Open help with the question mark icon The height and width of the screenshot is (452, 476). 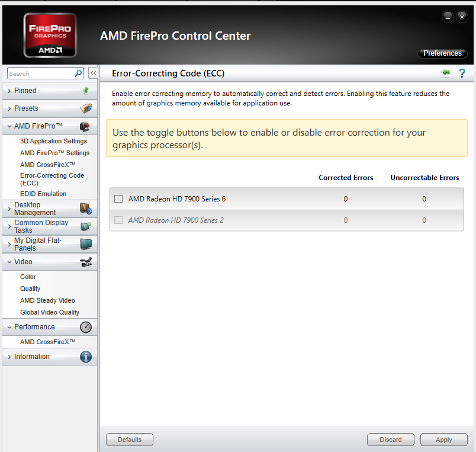462,73
